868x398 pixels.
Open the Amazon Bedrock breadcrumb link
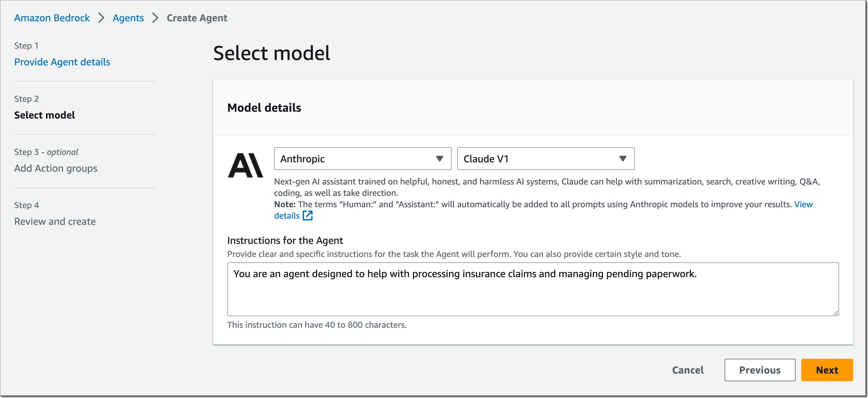(52, 18)
